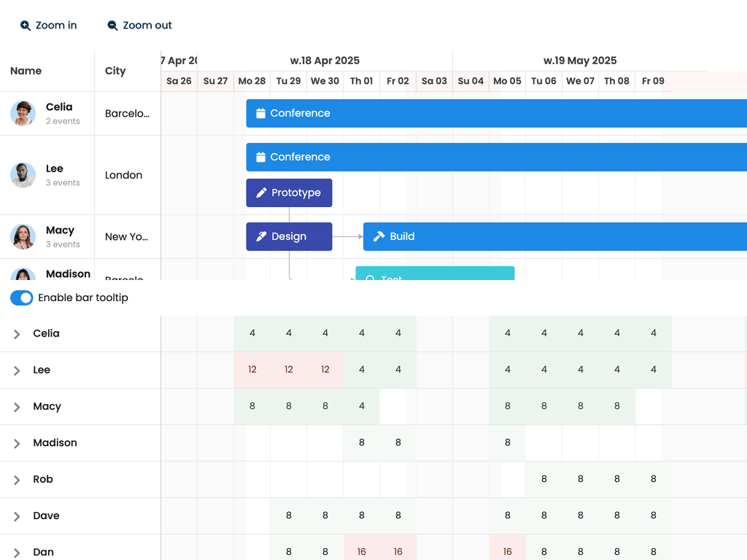The image size is (747, 560).
Task: Expand the Celia row in histogram
Action: coord(17,334)
